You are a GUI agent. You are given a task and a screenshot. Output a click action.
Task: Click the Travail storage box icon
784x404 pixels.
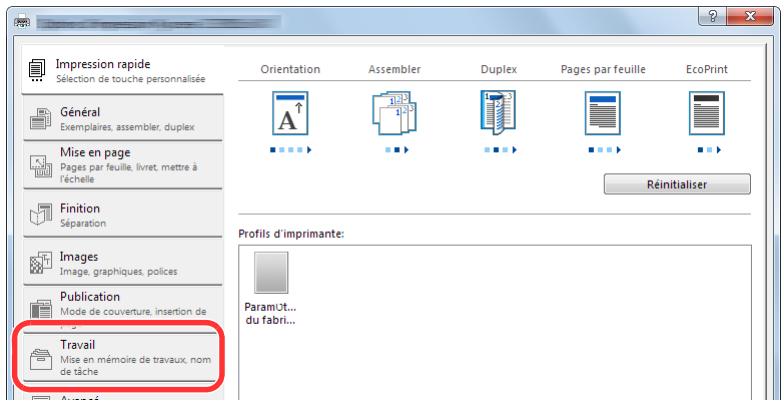point(40,359)
